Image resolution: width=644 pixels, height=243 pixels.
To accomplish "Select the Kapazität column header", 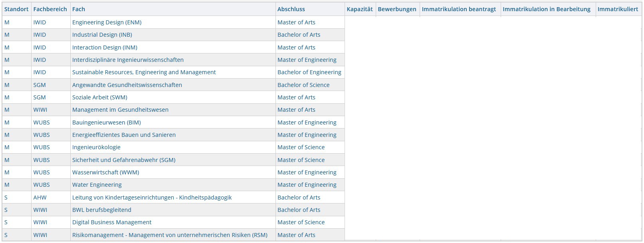I will pyautogui.click(x=359, y=9).
